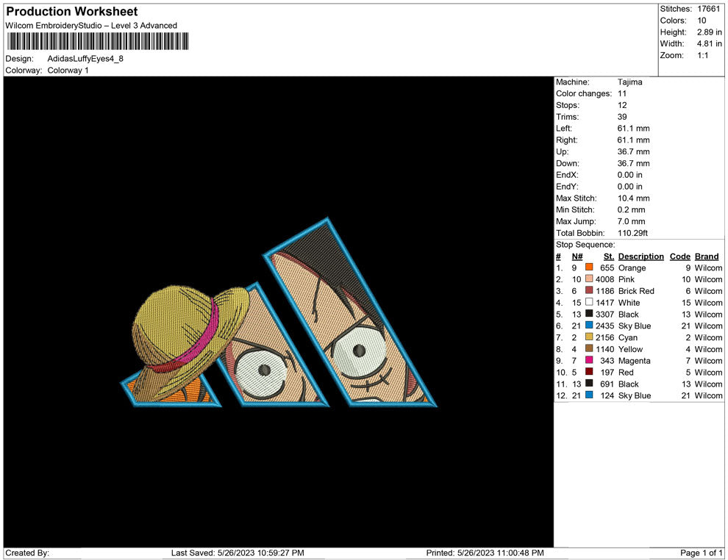Click the Max Jump value '7.0 mm'
The height and width of the screenshot is (560, 728).
point(631,221)
